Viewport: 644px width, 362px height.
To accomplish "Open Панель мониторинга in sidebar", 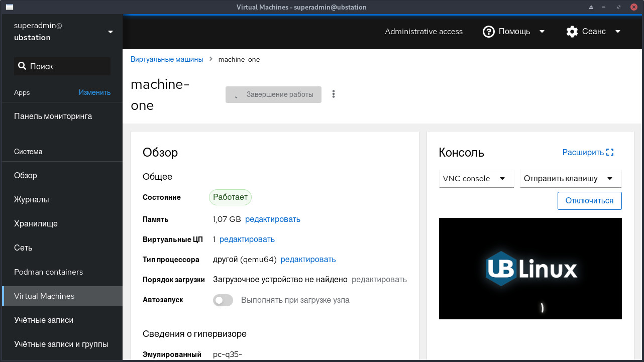I will 62,116.
